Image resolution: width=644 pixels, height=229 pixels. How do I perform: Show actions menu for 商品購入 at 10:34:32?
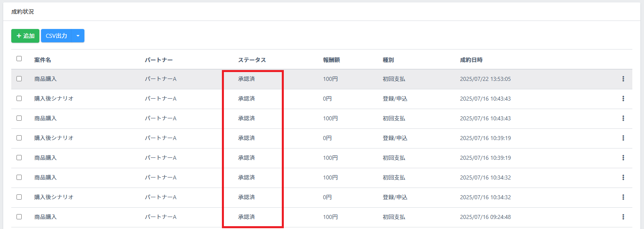[x=623, y=177]
